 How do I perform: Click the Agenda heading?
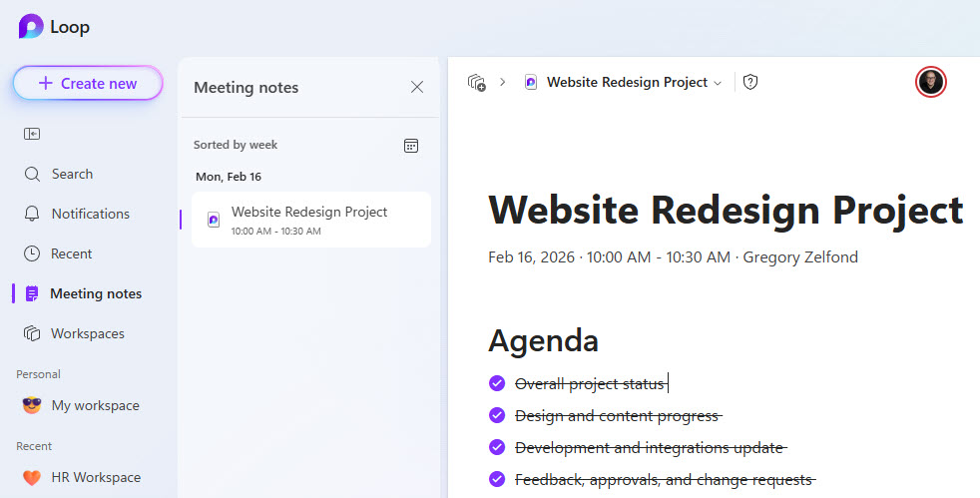tap(543, 341)
